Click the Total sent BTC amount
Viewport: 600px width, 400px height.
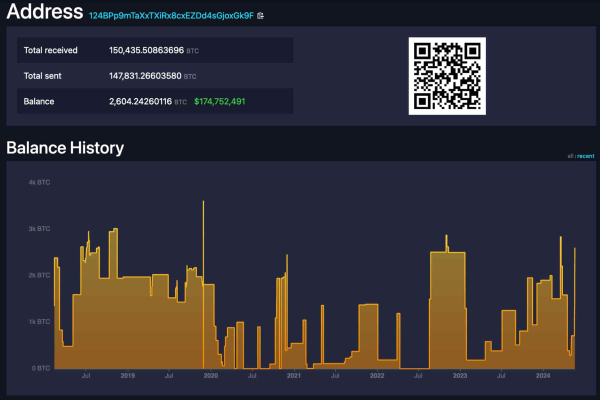[146, 76]
